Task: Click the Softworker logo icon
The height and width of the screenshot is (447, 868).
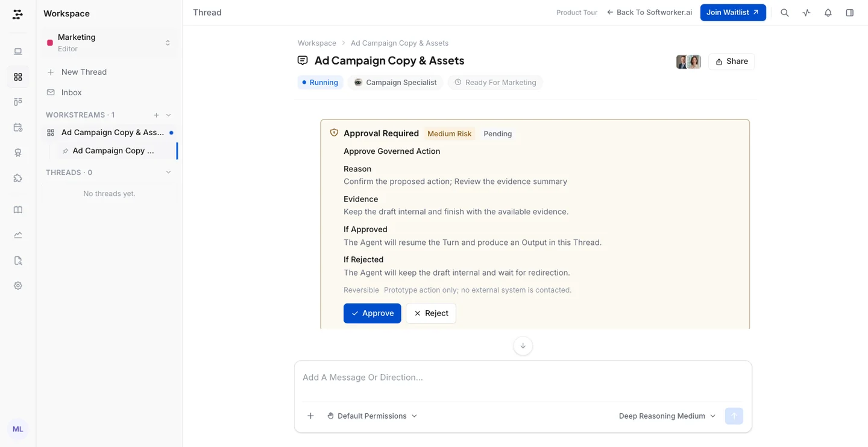Action: (x=18, y=14)
